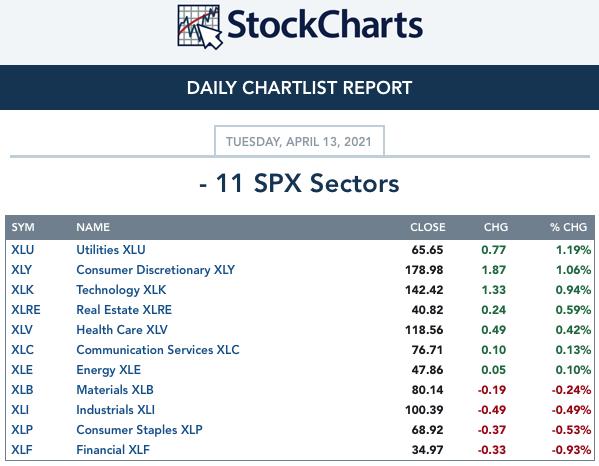
Task: Click the SYM column header
Action: point(23,227)
